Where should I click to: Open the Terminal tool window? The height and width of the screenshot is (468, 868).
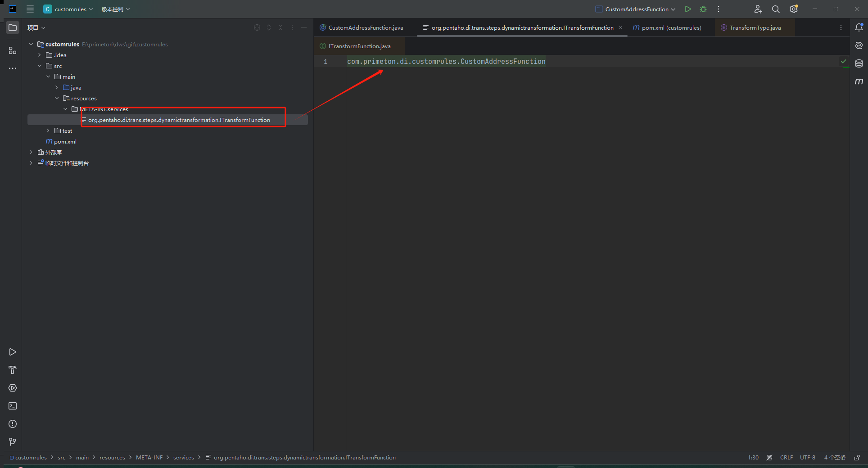coord(13,406)
